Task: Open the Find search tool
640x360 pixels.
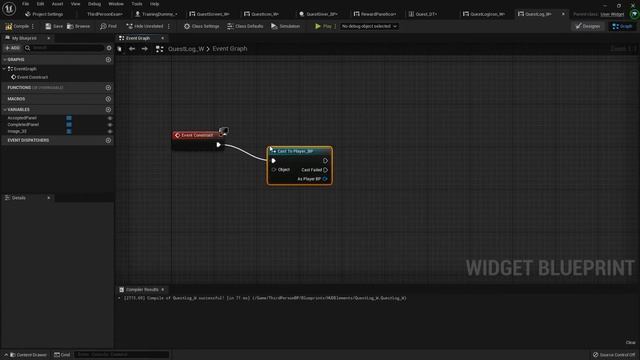Action: click(x=108, y=26)
